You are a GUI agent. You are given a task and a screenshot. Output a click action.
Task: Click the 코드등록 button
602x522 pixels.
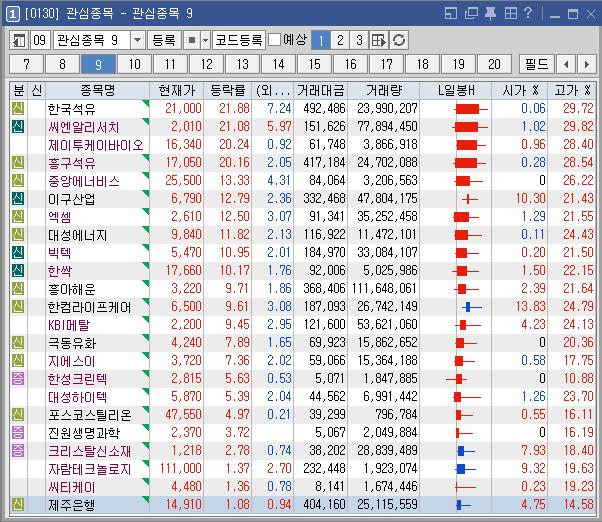[x=239, y=40]
